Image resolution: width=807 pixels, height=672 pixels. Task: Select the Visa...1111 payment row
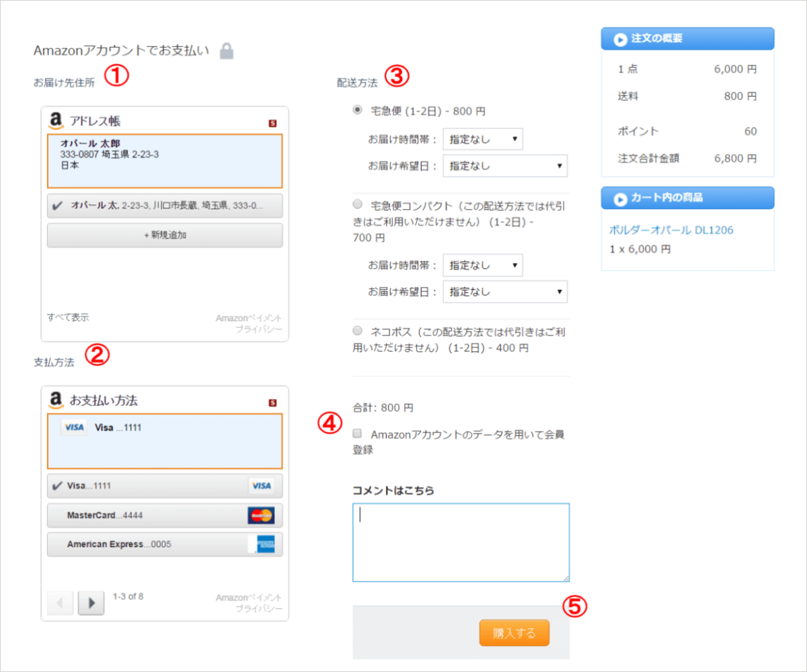coord(165,486)
